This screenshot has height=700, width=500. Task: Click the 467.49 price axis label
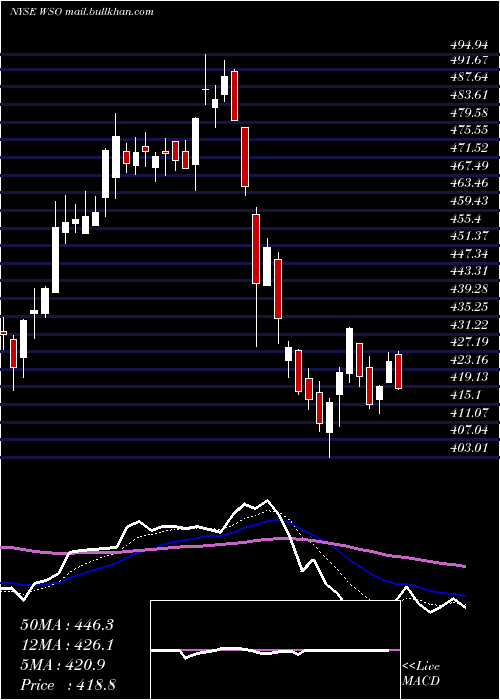pos(468,166)
